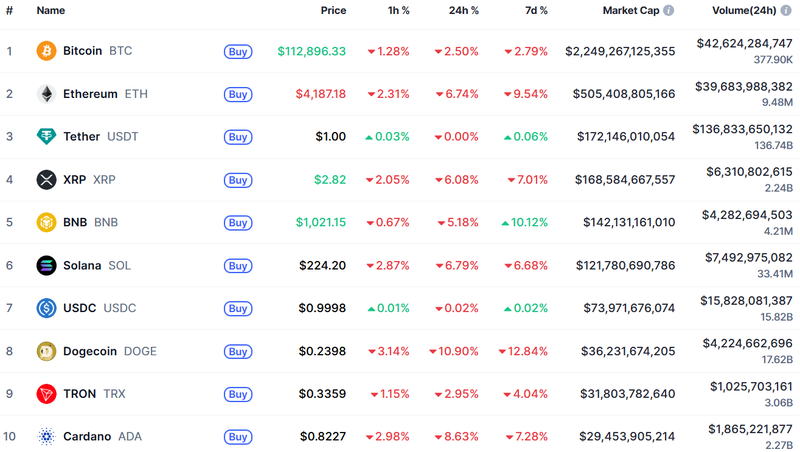Image resolution: width=800 pixels, height=452 pixels.
Task: Open Volume(24h) info tooltip icon
Action: [x=786, y=10]
